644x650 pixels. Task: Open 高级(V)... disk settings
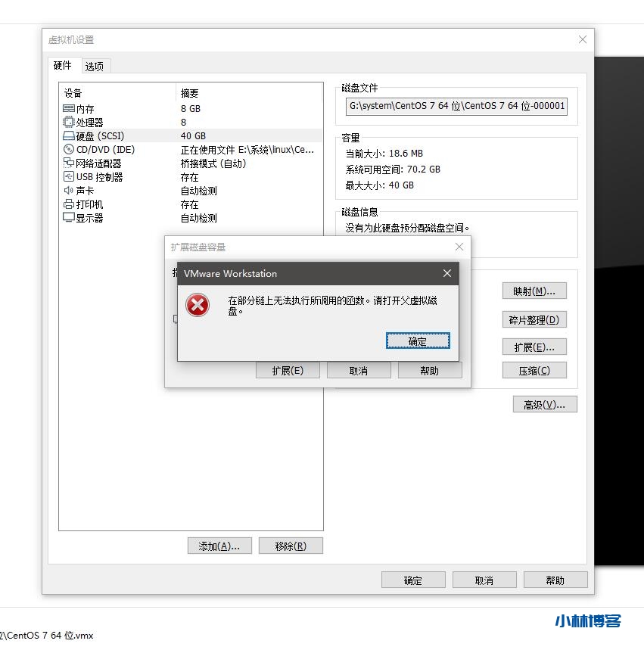pyautogui.click(x=544, y=405)
